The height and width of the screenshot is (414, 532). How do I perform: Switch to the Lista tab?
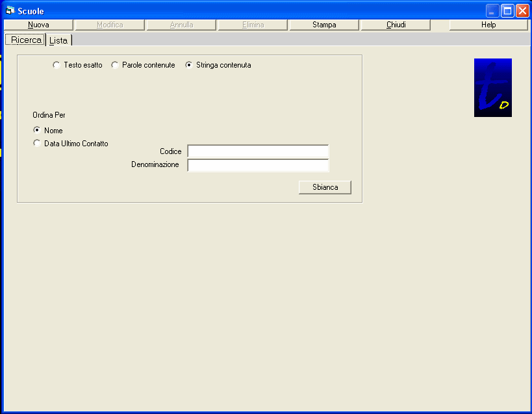point(58,40)
